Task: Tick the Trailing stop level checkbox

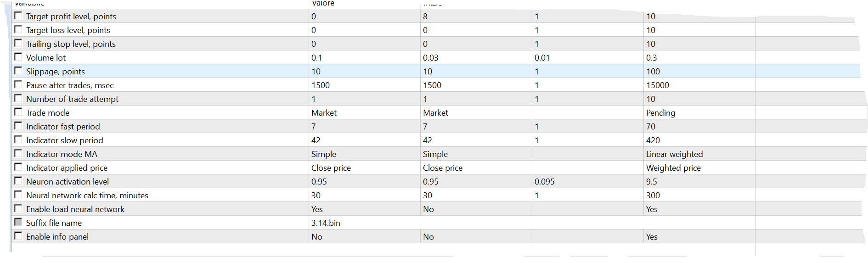Action: click(x=18, y=44)
